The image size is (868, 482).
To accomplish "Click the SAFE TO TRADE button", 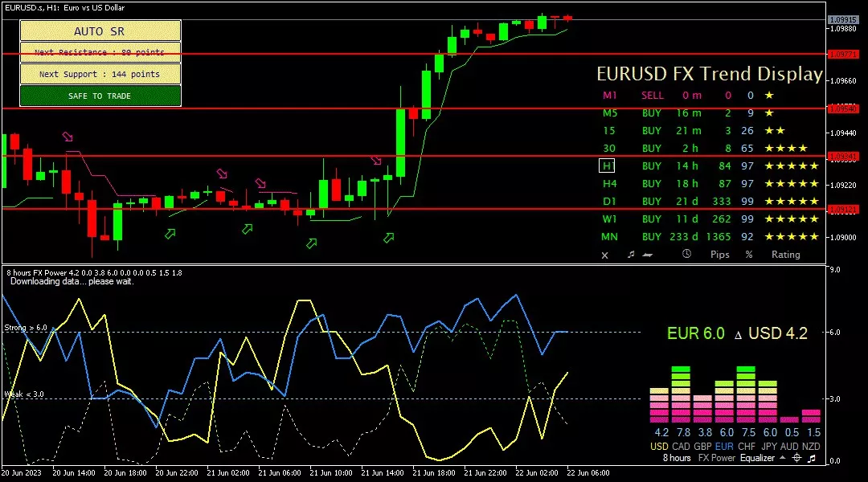I will pos(100,96).
